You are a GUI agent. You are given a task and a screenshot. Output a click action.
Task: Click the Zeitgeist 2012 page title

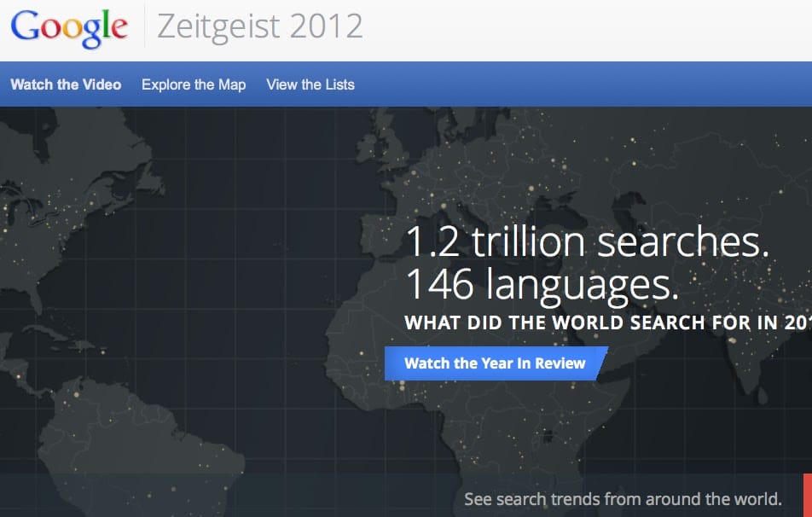click(260, 26)
